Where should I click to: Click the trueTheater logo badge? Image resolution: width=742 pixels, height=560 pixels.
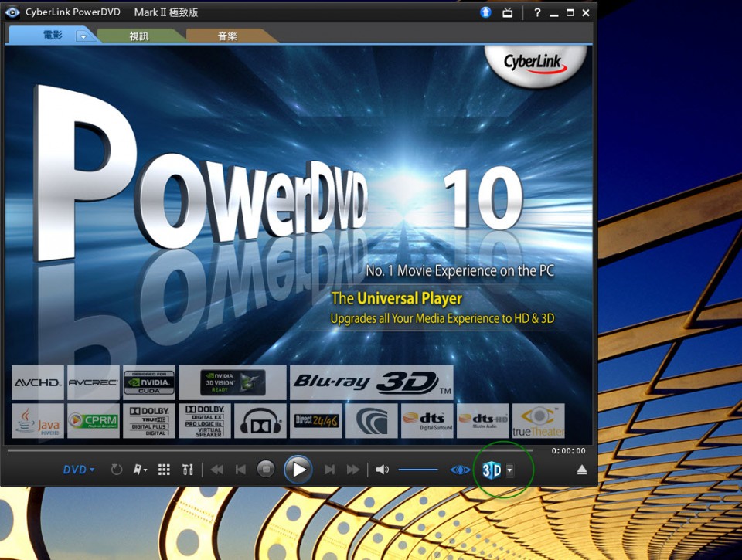(x=539, y=420)
